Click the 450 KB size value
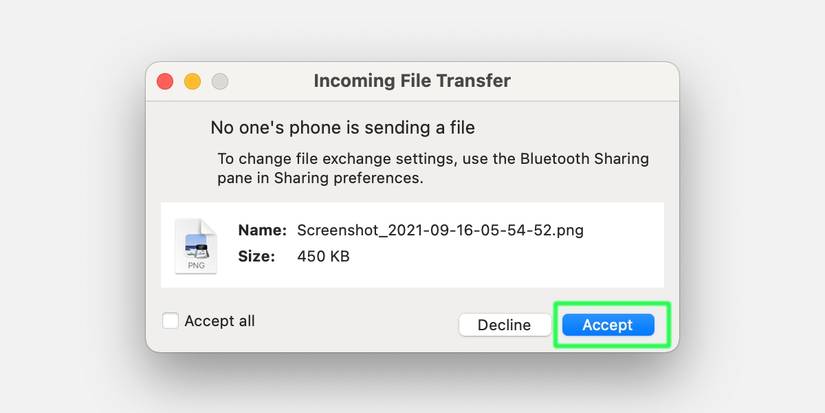 [323, 256]
